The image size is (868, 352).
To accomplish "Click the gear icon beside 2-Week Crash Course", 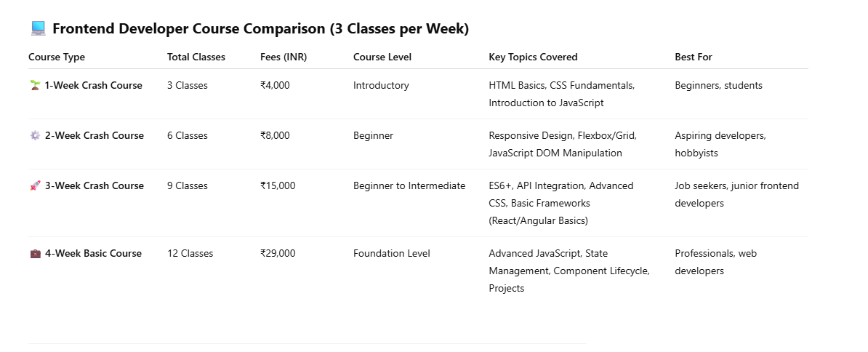I will click(x=35, y=135).
